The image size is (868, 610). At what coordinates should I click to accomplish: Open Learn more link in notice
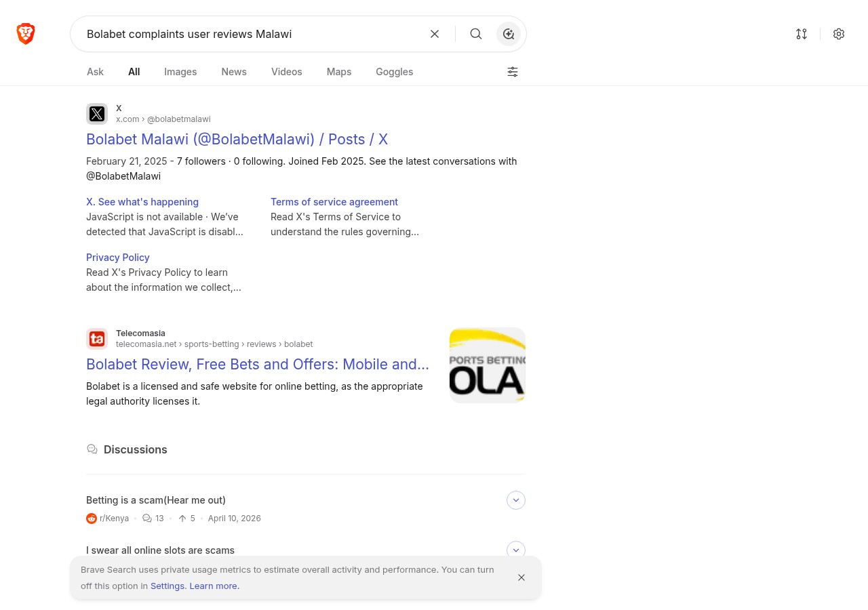(214, 586)
